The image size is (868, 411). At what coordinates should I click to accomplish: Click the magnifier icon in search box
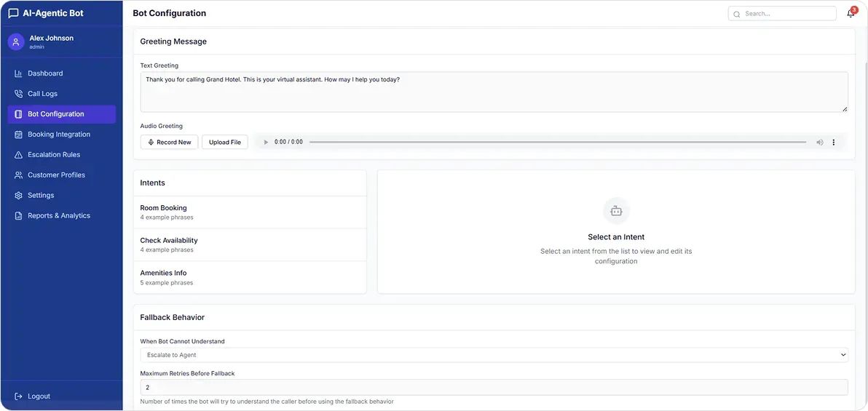[x=737, y=14]
